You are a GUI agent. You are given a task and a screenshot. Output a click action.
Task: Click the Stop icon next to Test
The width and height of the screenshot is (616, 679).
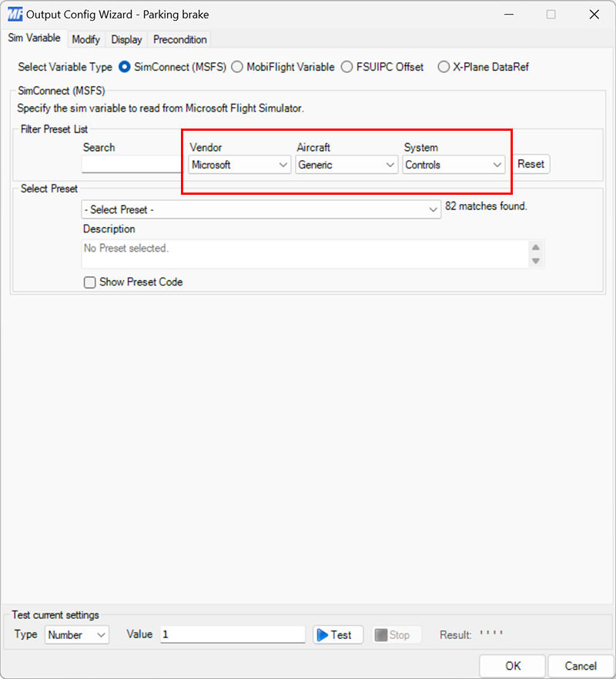coord(383,634)
